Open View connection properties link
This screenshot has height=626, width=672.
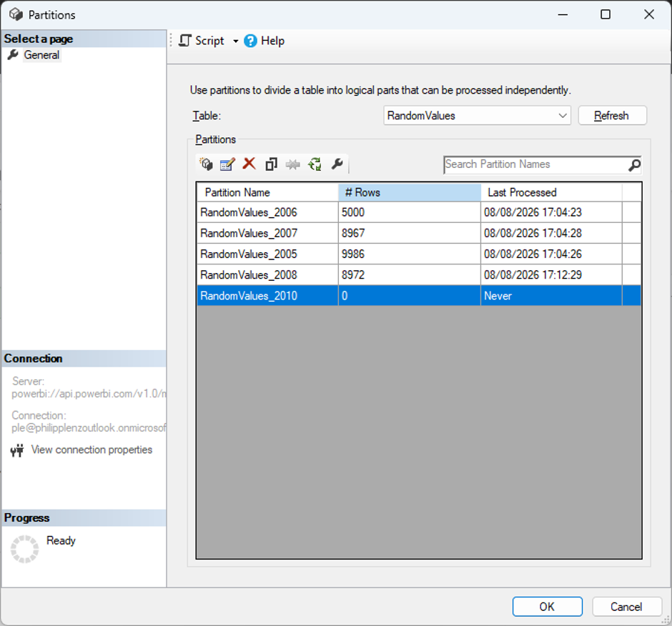point(92,449)
